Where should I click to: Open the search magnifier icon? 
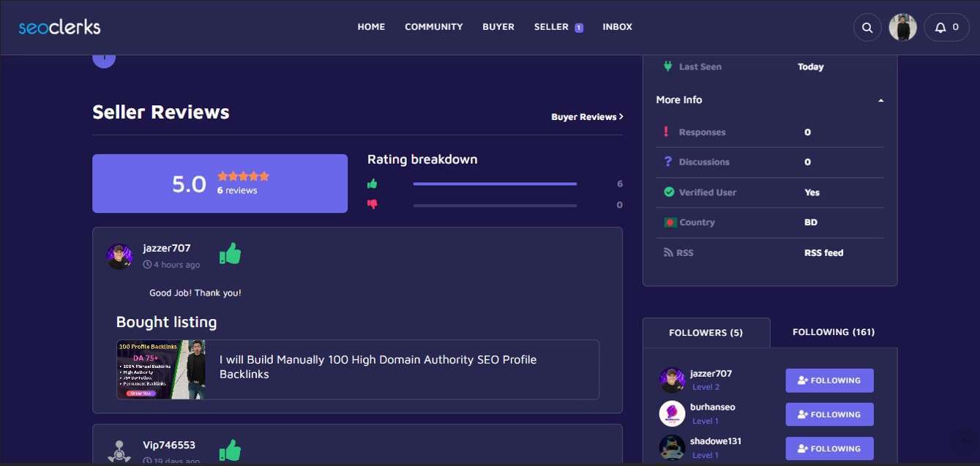[867, 28]
